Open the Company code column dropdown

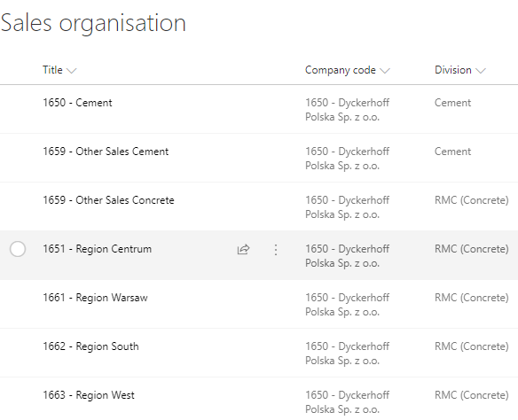[385, 70]
